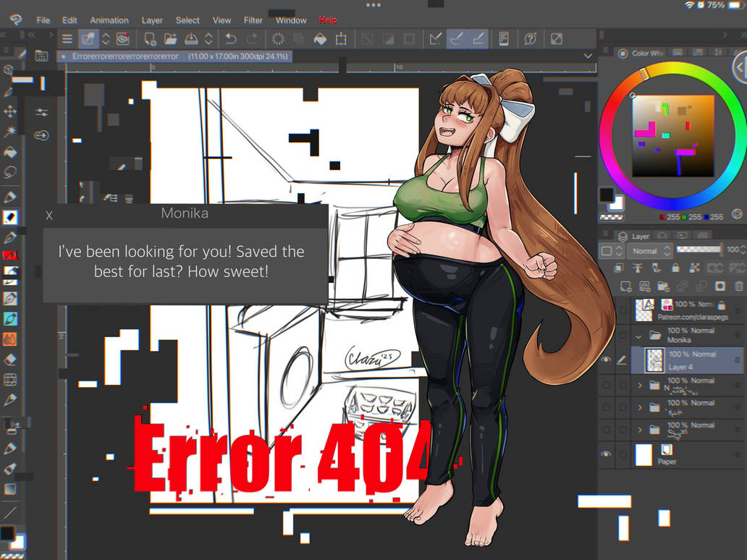Click the layer opacity slider
Viewport: 747px width, 560px height.
pyautogui.click(x=699, y=250)
